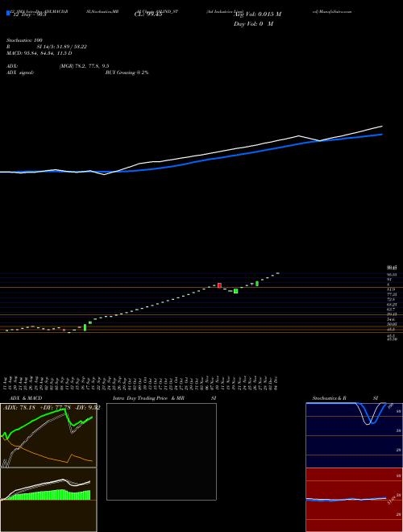
Task: Click the 'Avg Vol: 0.015 M' label
Action: click(x=257, y=15)
